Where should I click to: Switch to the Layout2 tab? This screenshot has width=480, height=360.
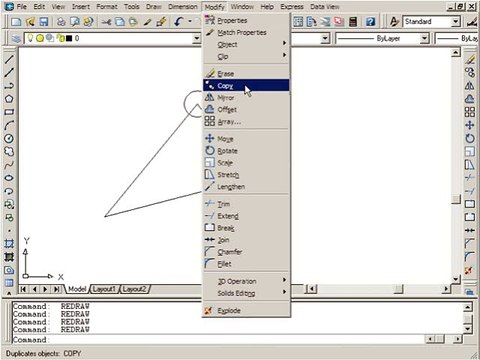coord(134,289)
